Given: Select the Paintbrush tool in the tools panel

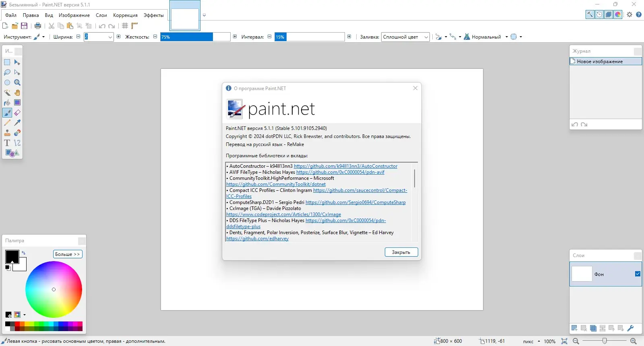Looking at the screenshot, I should (x=7, y=113).
